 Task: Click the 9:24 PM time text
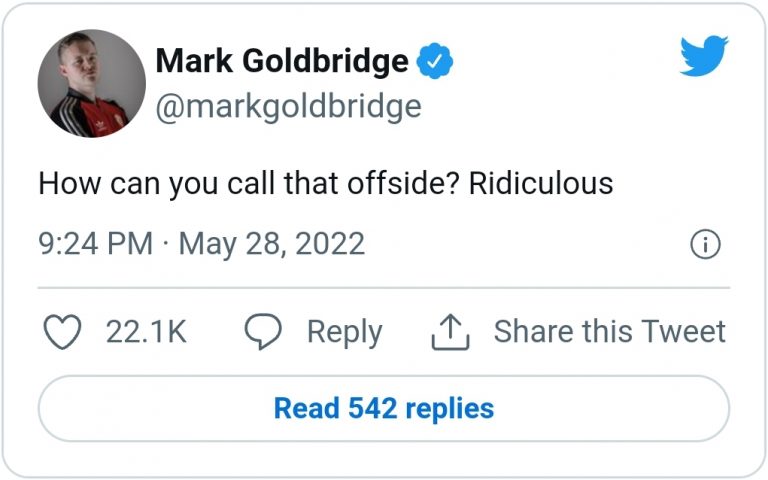click(x=96, y=244)
